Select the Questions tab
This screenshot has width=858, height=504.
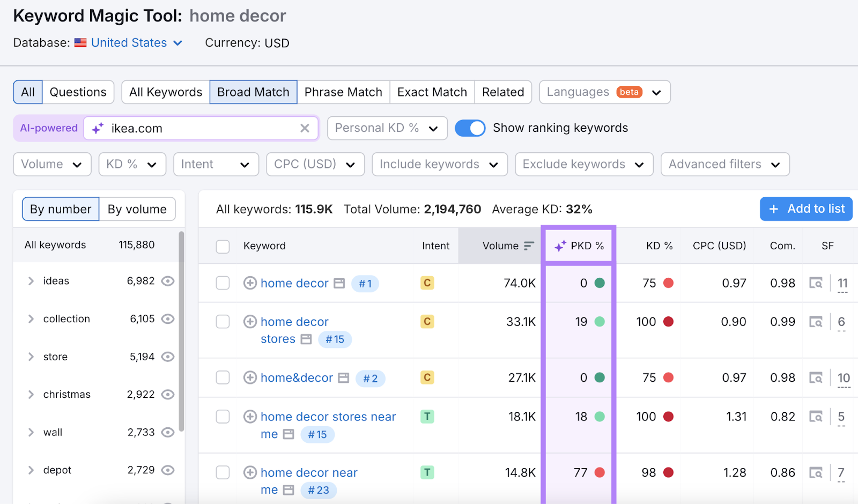pyautogui.click(x=78, y=92)
